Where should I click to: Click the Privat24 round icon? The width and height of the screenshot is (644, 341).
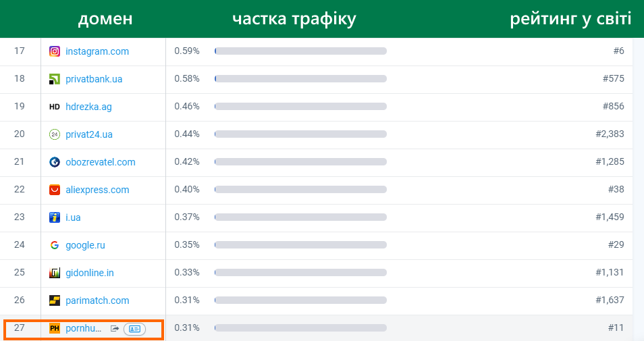(55, 134)
